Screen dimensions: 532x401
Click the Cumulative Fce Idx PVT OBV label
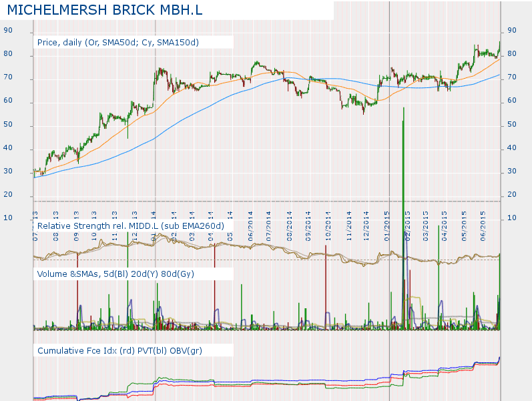click(x=119, y=350)
